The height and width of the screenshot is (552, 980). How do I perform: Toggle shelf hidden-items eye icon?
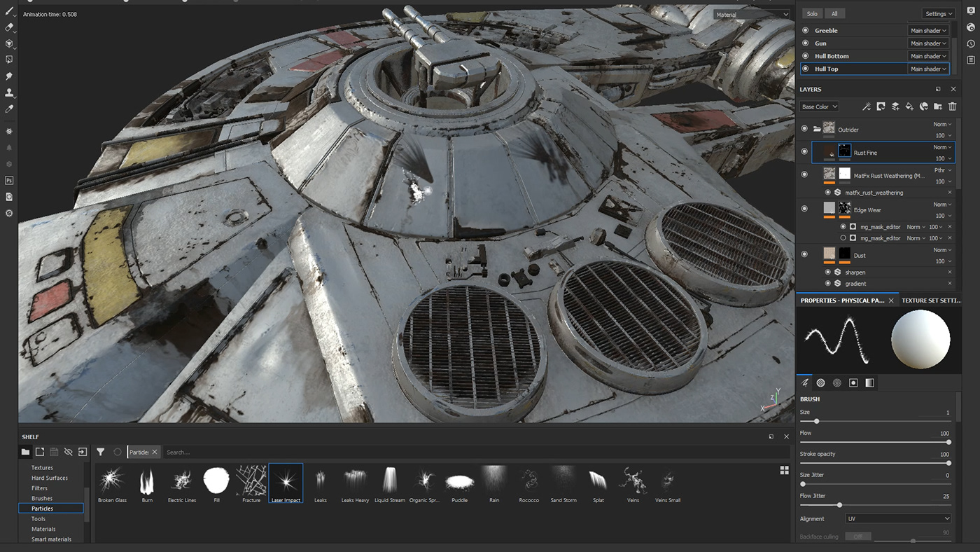[68, 452]
